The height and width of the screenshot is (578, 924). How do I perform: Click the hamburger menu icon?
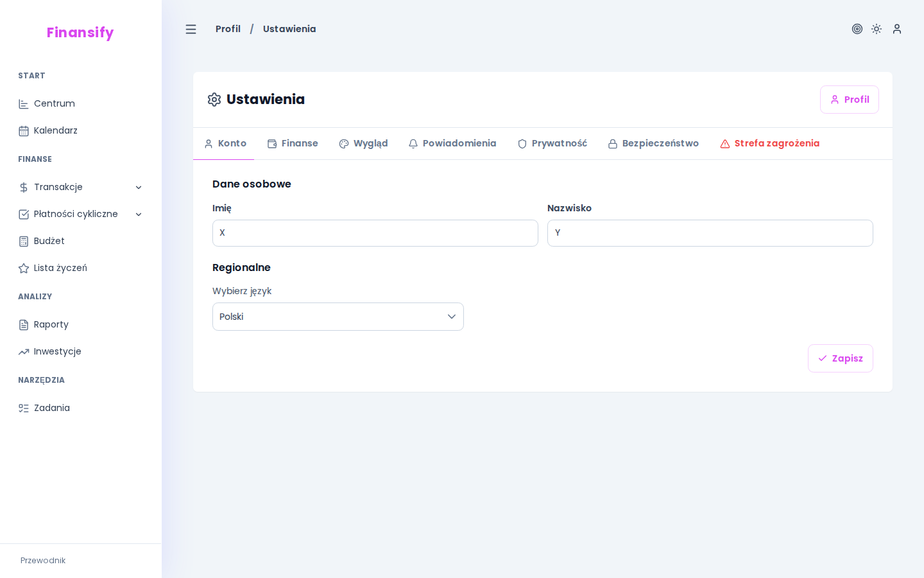tap(191, 29)
